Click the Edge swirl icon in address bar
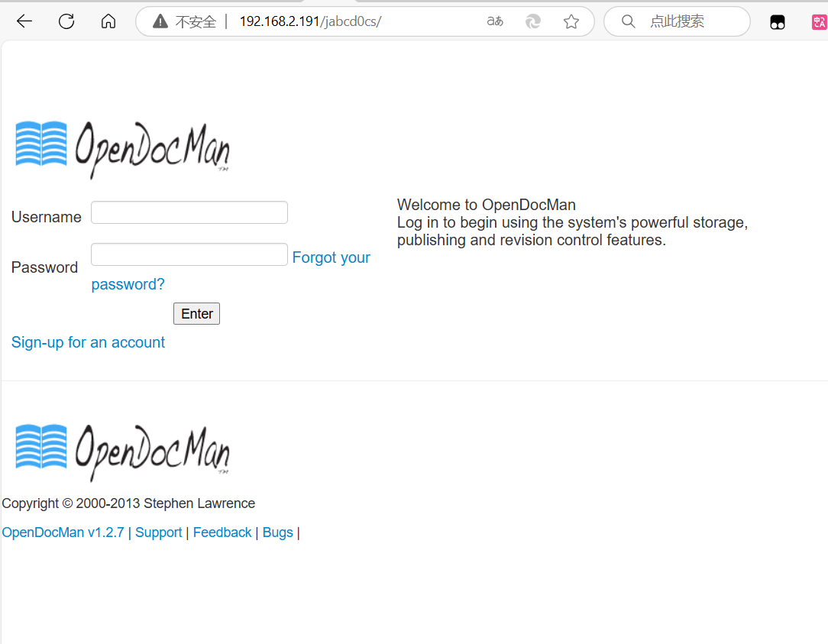This screenshot has width=828, height=644. pos(533,21)
